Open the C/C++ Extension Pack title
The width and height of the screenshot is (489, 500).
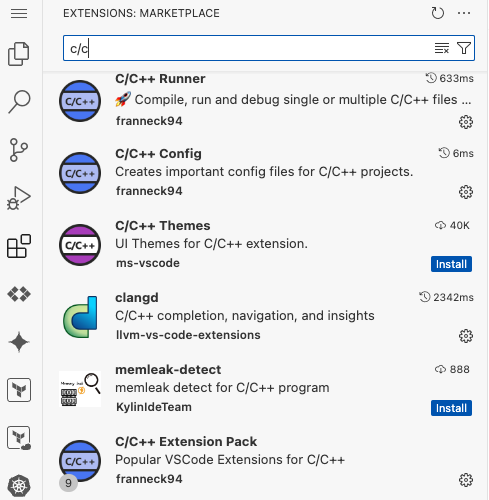click(186, 442)
